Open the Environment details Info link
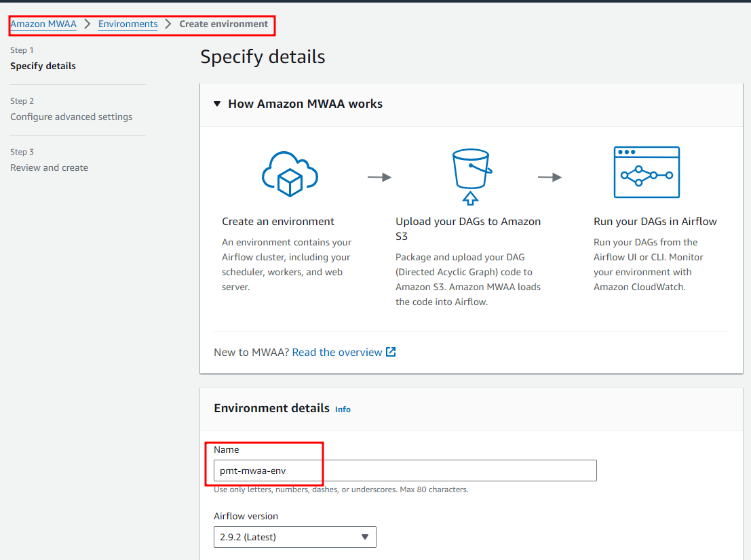Image resolution: width=751 pixels, height=560 pixels. pos(343,409)
